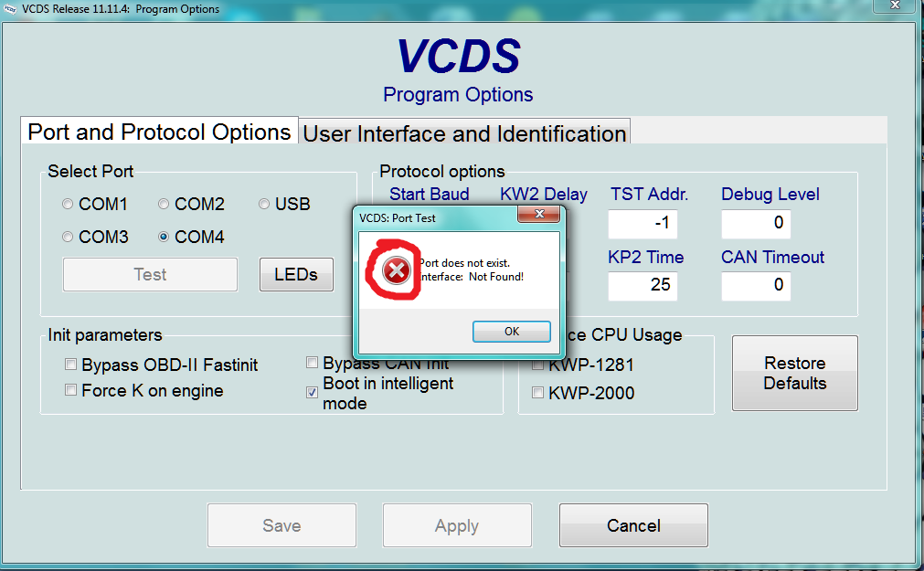
Task: Select the COM1 port radio button
Action: (x=68, y=205)
